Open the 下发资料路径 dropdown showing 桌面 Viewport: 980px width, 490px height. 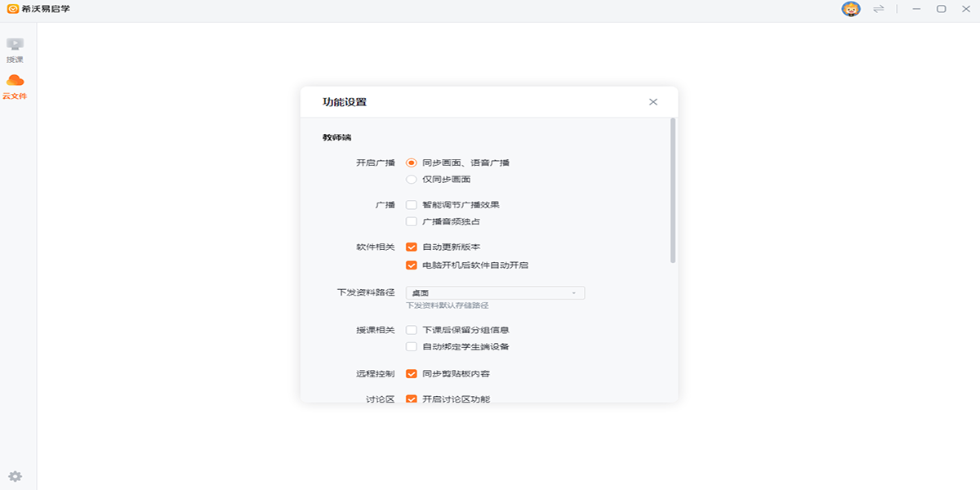pyautogui.click(x=495, y=292)
